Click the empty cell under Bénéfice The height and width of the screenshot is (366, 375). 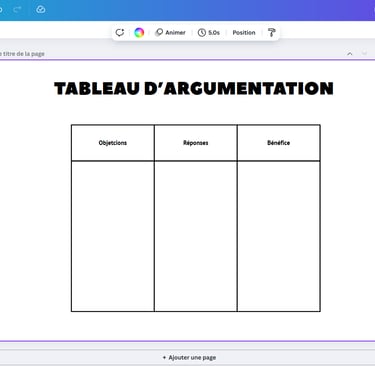click(279, 236)
